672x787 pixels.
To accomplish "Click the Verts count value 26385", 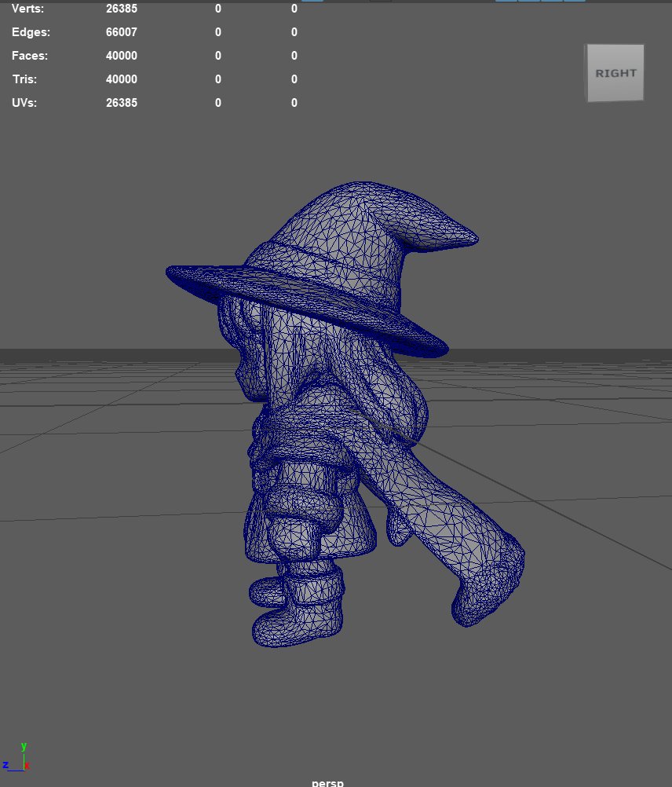I will tap(122, 9).
